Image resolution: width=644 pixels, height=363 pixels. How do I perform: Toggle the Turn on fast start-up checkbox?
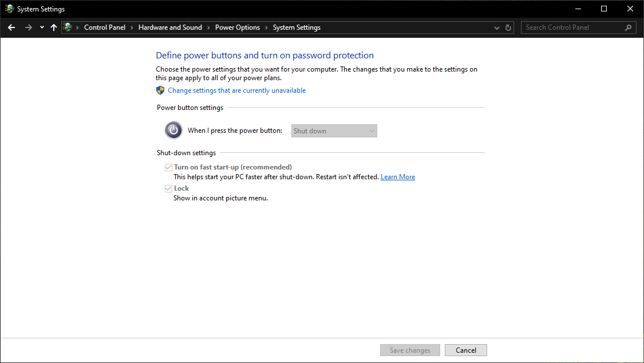tap(169, 167)
